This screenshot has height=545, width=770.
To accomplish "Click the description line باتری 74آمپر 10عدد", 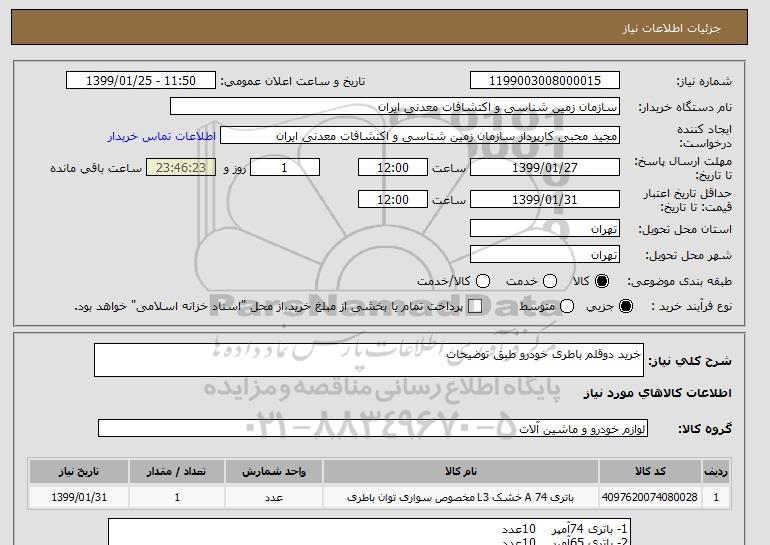I will pyautogui.click(x=564, y=529).
